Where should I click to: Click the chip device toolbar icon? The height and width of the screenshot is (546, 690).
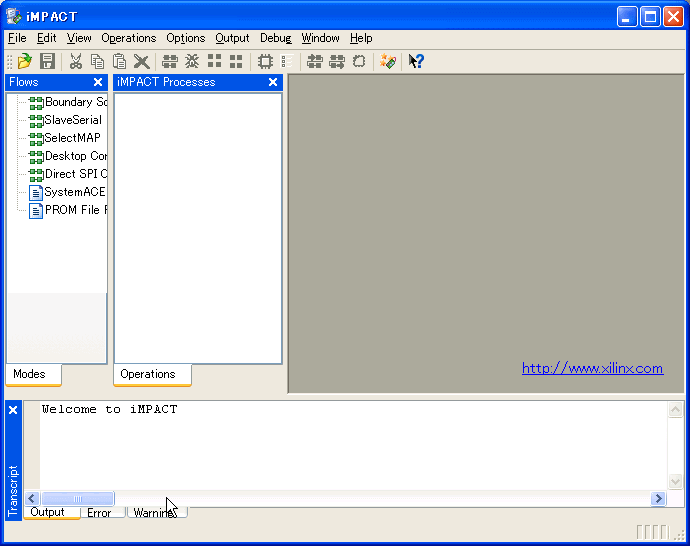(x=266, y=62)
